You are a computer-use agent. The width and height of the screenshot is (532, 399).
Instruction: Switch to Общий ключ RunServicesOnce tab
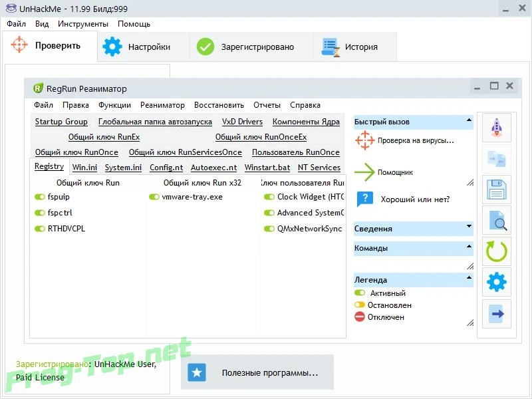pyautogui.click(x=186, y=152)
